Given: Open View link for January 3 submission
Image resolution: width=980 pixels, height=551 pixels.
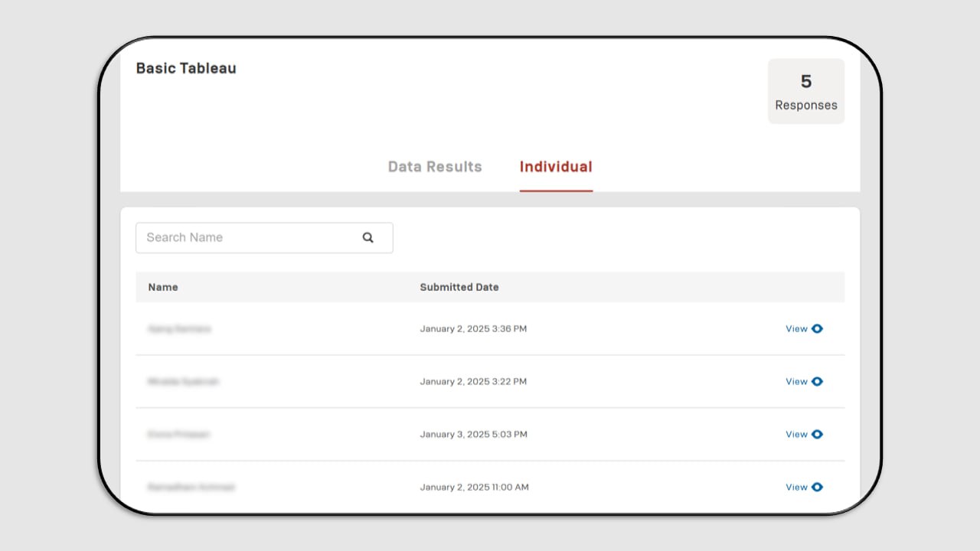Looking at the screenshot, I should tap(796, 435).
